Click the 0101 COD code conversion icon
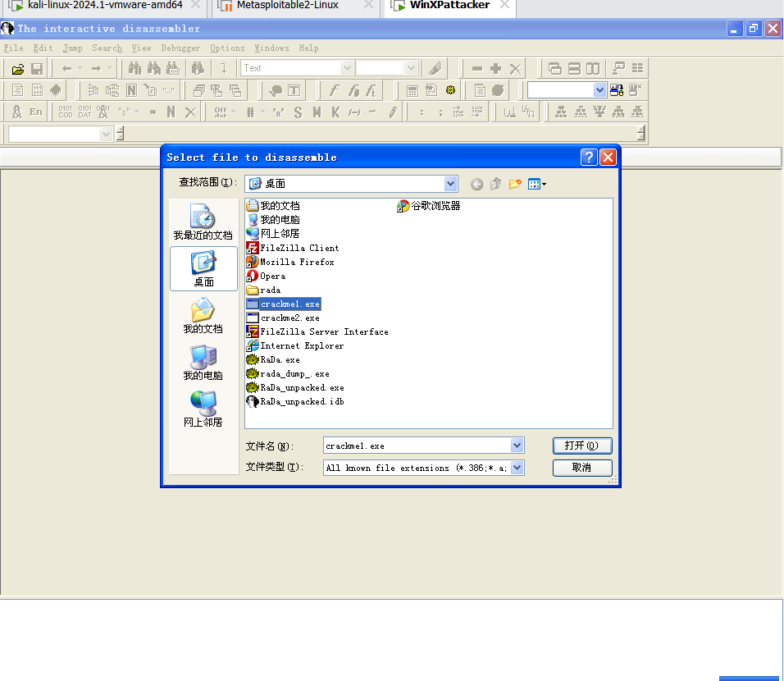784x681 pixels. [x=66, y=112]
